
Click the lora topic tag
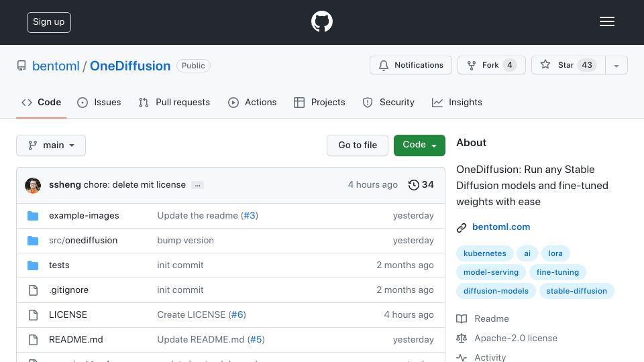pyautogui.click(x=555, y=253)
